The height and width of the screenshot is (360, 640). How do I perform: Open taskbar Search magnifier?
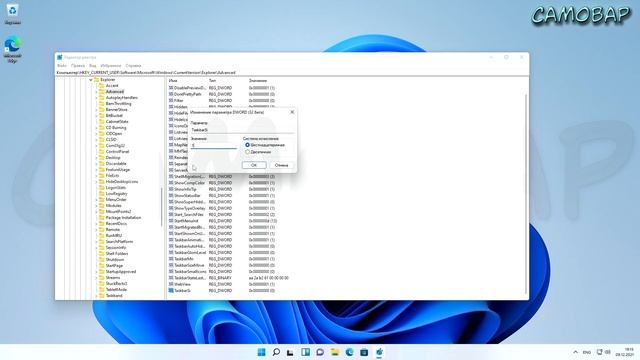[x=276, y=352]
